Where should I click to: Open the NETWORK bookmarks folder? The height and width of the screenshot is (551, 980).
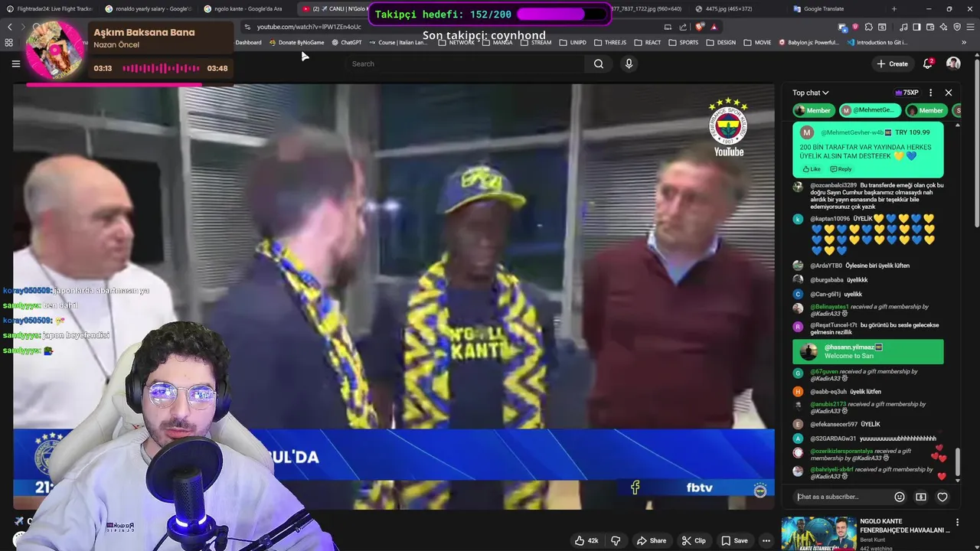tap(456, 42)
